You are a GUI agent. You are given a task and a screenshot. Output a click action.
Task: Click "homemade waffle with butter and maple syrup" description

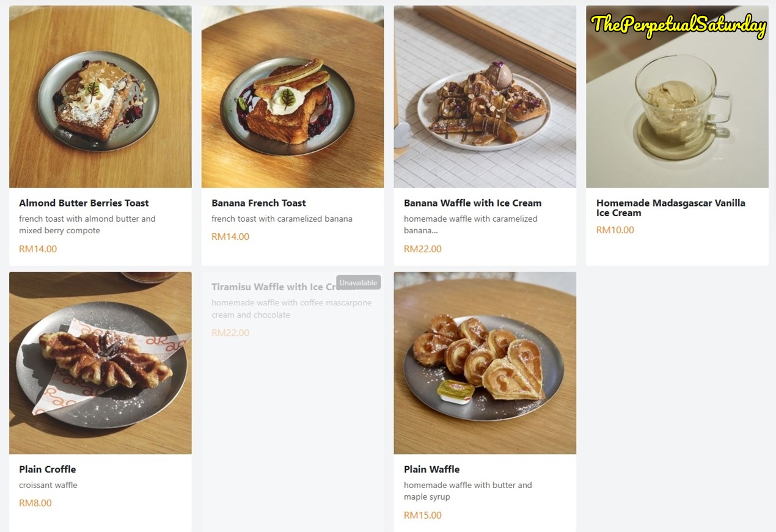point(467,491)
